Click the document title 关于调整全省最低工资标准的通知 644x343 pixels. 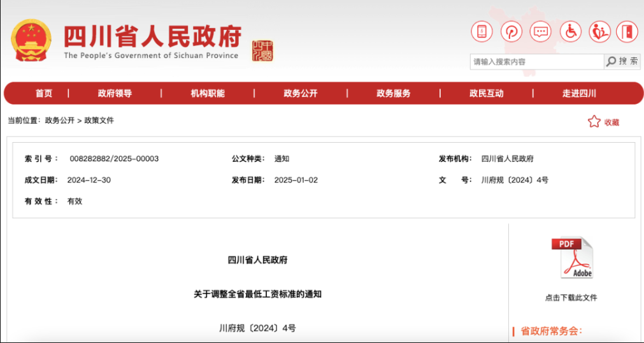(x=257, y=295)
